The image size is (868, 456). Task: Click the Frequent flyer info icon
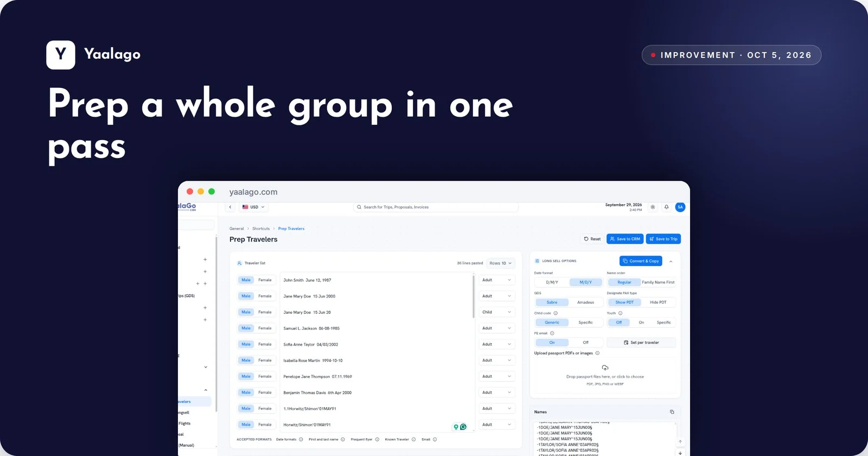(377, 440)
